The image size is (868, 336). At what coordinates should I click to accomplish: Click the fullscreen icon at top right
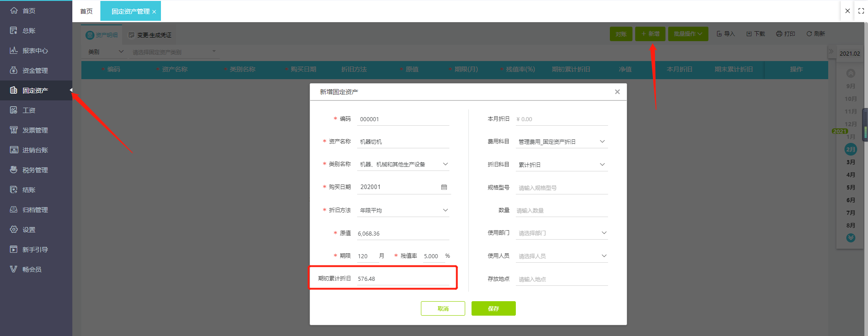[x=861, y=11]
